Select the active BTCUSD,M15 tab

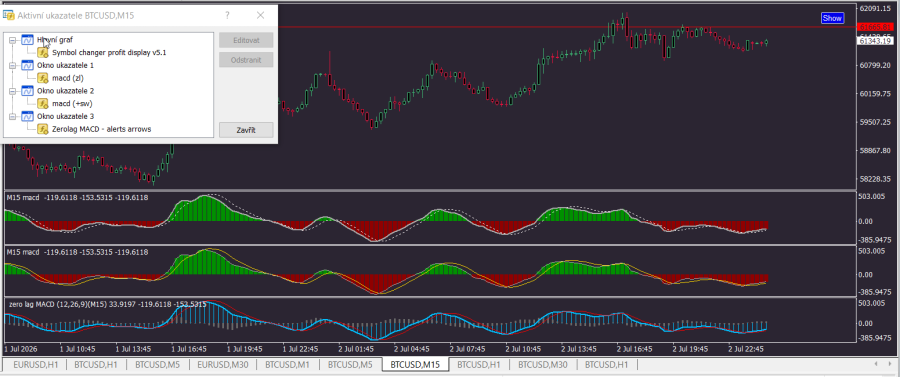(415, 364)
